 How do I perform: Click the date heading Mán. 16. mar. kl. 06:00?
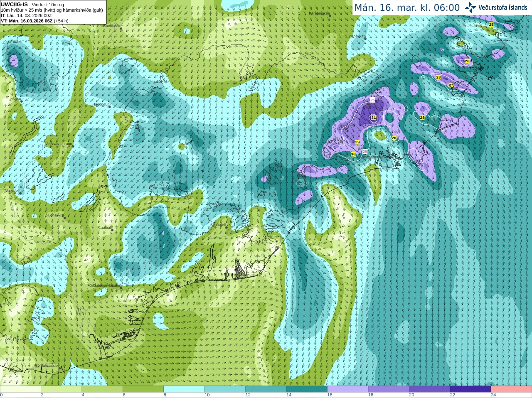pyautogui.click(x=407, y=8)
